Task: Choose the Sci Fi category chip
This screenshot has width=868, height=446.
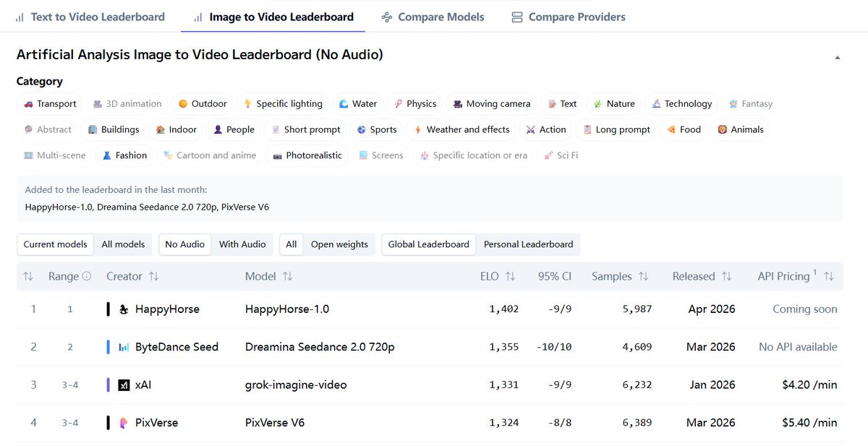Action: point(561,155)
